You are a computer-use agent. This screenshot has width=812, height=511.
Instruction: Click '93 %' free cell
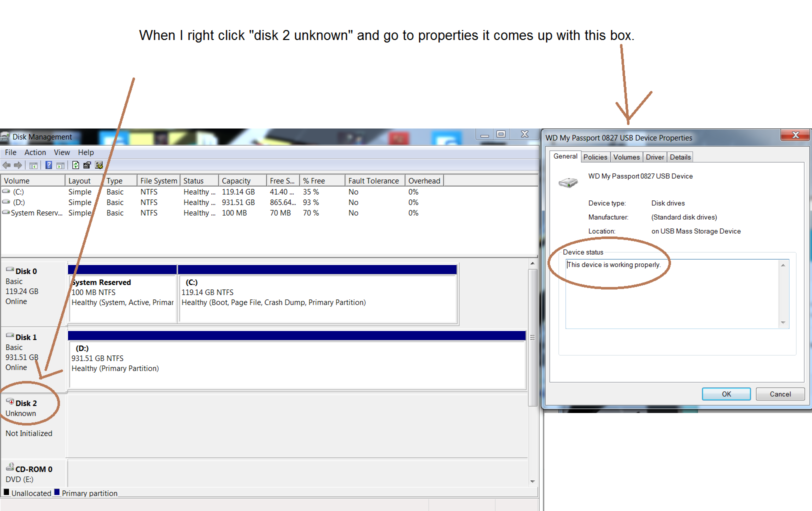pos(311,202)
